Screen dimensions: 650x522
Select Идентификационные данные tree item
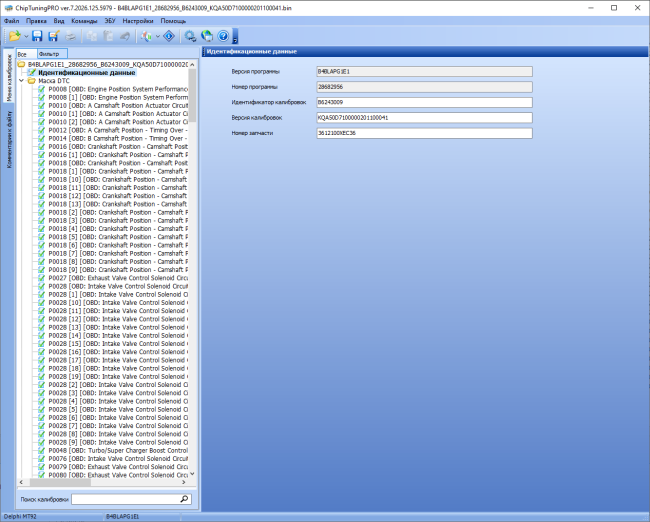point(87,73)
